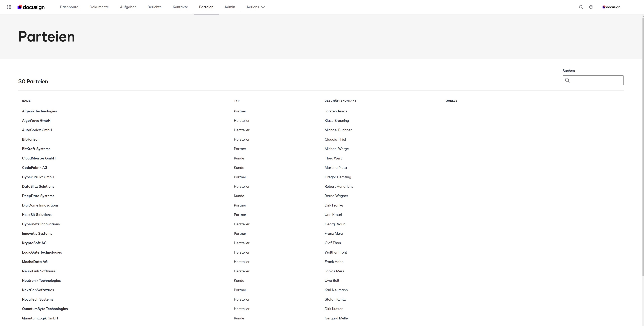The width and height of the screenshot is (644, 326).
Task: Open party AutoCodex GmbH
Action: pyautogui.click(x=37, y=130)
